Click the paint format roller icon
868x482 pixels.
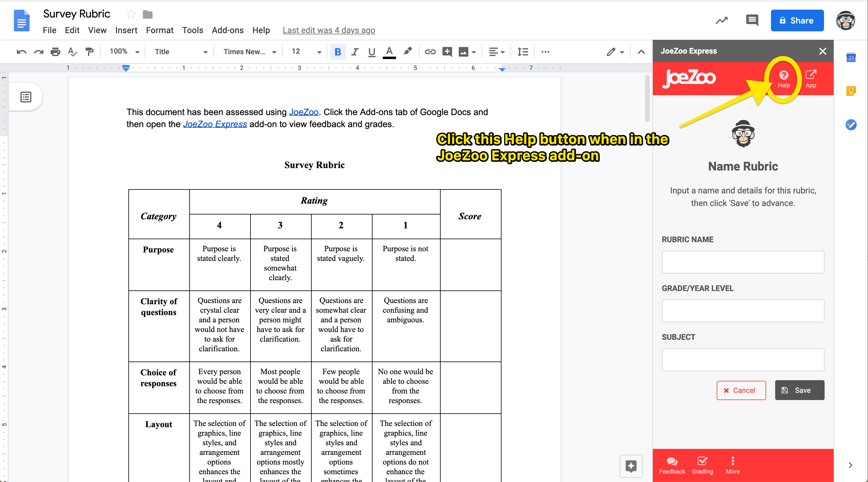pyautogui.click(x=89, y=52)
